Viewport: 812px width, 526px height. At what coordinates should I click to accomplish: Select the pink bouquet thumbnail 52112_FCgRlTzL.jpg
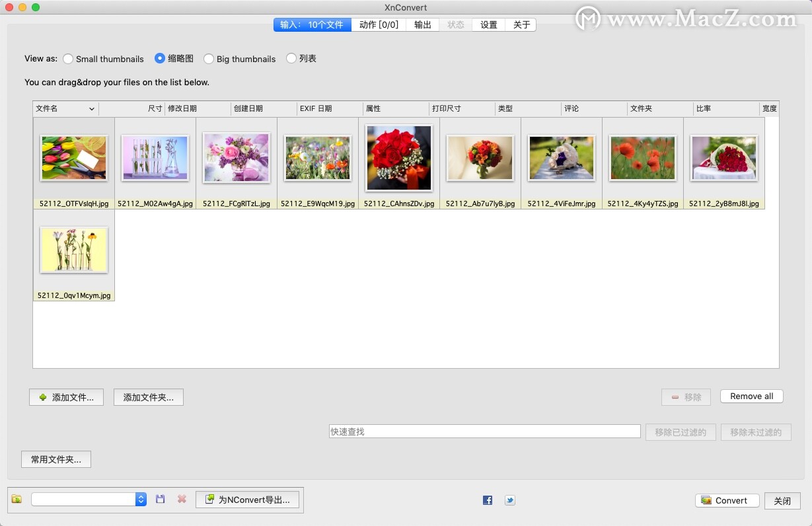pyautogui.click(x=237, y=158)
